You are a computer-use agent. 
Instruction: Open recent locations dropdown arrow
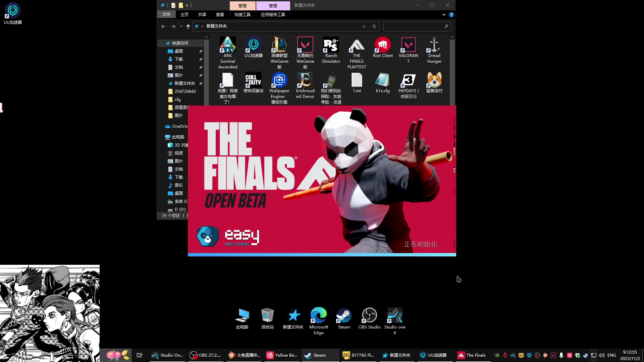(x=181, y=26)
